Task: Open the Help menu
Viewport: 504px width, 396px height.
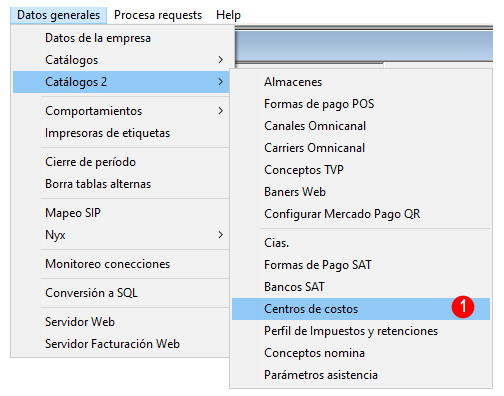Action: click(228, 15)
